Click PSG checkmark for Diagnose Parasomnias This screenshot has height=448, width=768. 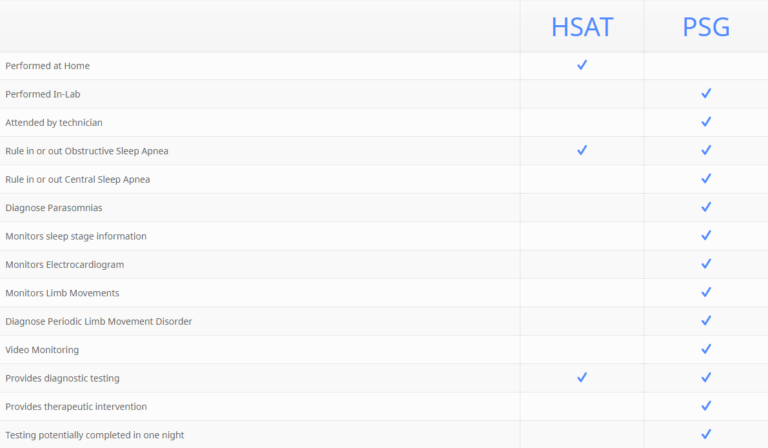tap(706, 207)
